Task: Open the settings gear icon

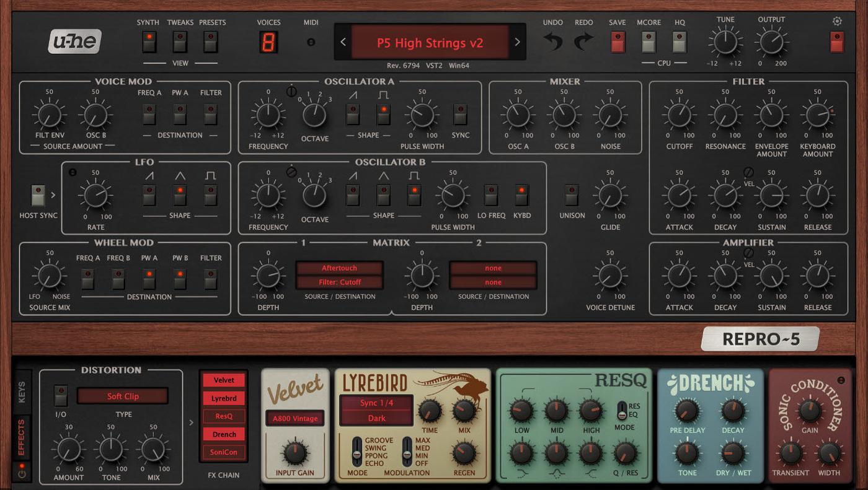Action: tap(837, 21)
